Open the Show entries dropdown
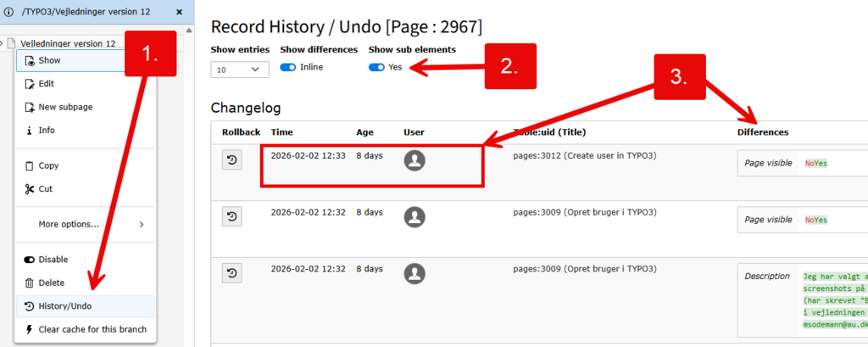The height and width of the screenshot is (347, 868). click(237, 70)
